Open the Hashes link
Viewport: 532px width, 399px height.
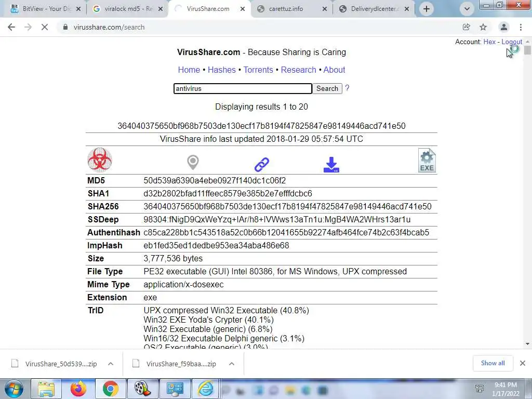(221, 70)
